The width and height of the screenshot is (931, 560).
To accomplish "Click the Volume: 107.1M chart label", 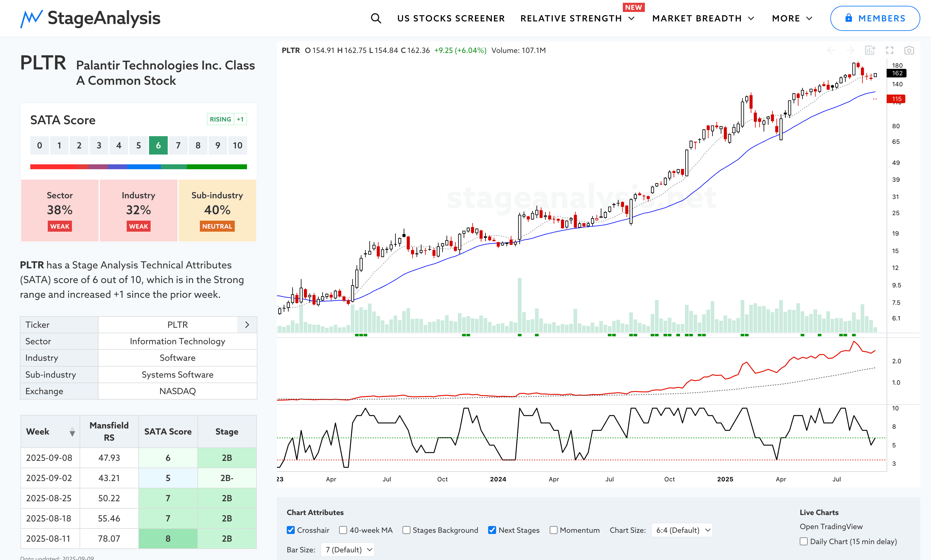I will tap(518, 50).
